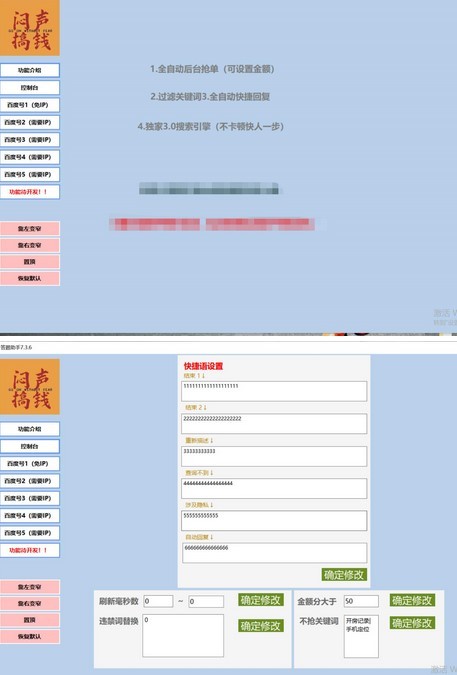Open 控制台 tab in the lower window
457x675 pixels.
pyautogui.click(x=30, y=446)
